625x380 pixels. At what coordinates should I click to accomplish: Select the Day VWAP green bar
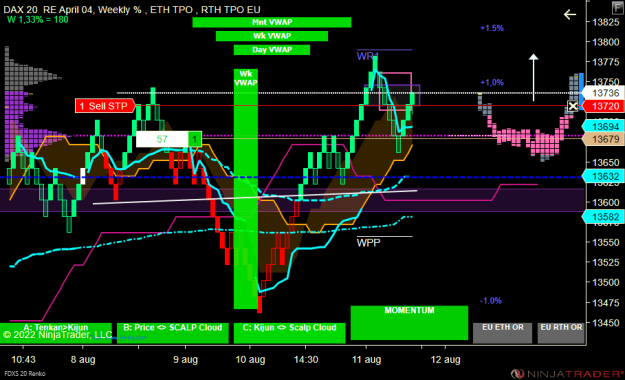pyautogui.click(x=272, y=50)
